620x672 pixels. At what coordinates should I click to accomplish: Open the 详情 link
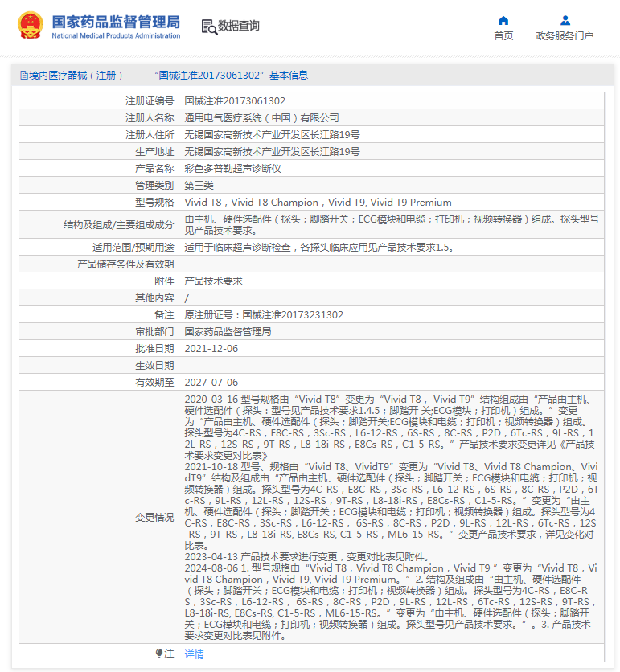[x=195, y=654]
